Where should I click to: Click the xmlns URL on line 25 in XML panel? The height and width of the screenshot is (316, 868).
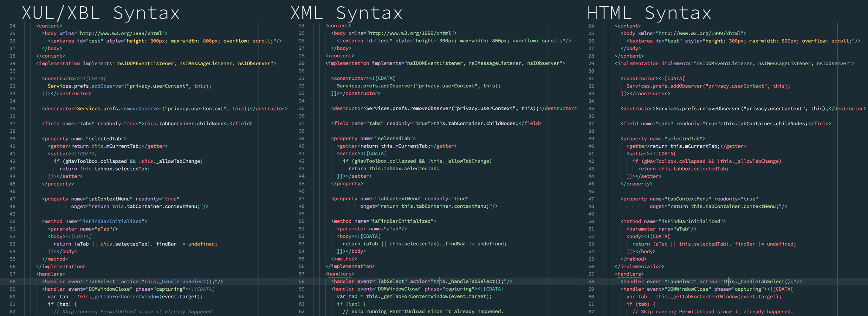click(410, 33)
